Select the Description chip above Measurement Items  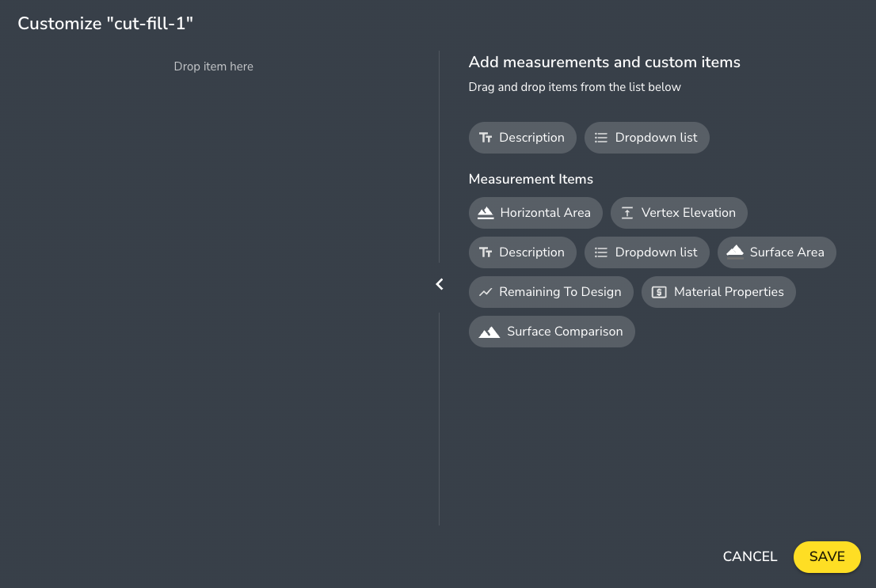point(522,137)
